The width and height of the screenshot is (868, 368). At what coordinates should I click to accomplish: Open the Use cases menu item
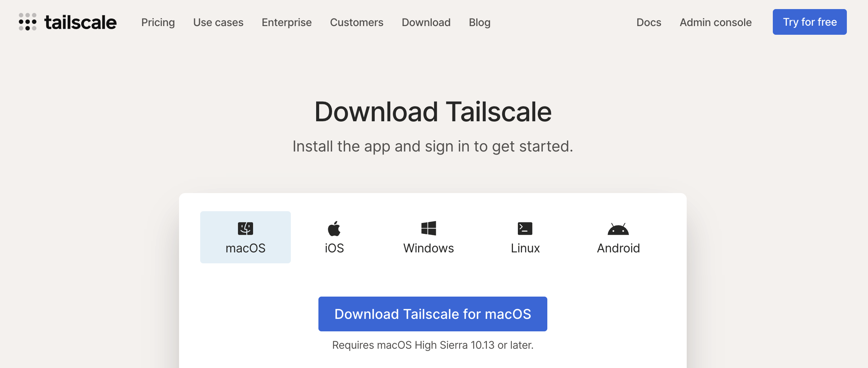point(218,22)
